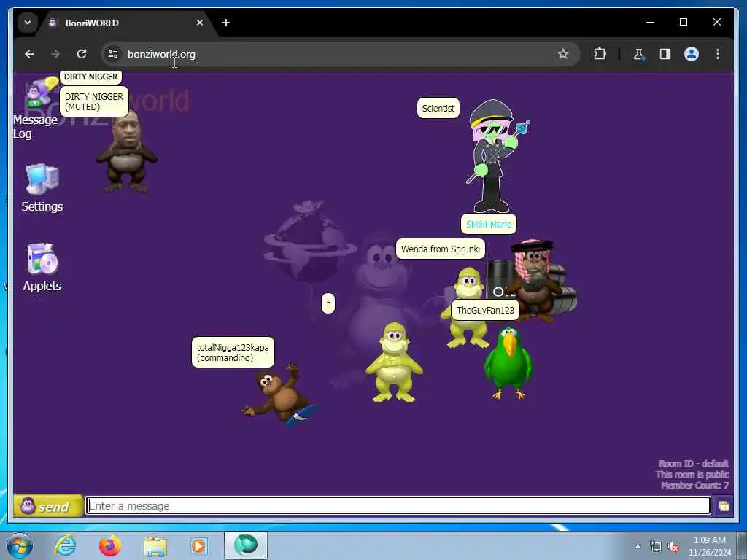Image resolution: width=747 pixels, height=560 pixels.
Task: Open the Windows Start menu
Action: (x=20, y=545)
